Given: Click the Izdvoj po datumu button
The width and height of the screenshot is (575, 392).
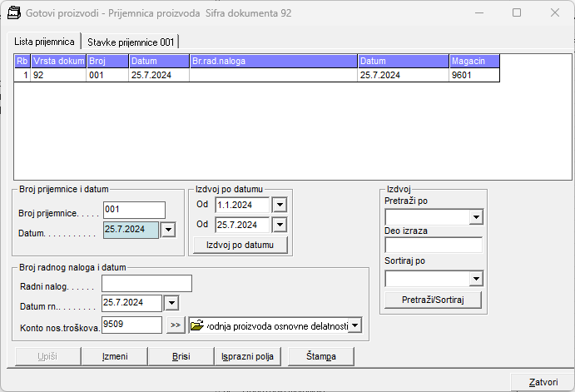Looking at the screenshot, I should click(x=240, y=245).
